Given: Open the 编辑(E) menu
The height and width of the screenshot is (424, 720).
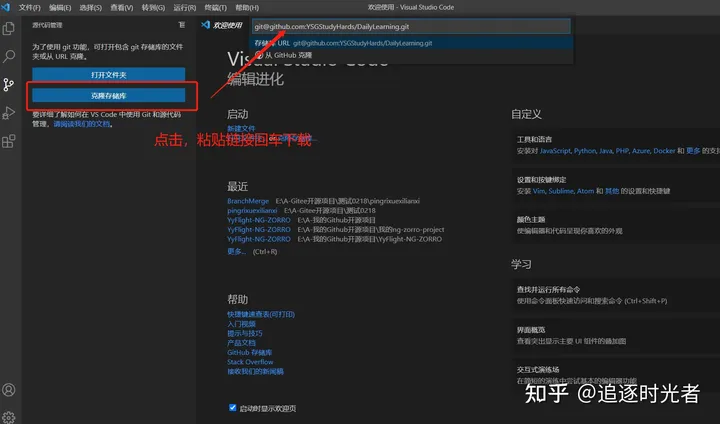Looking at the screenshot, I should (60, 7).
